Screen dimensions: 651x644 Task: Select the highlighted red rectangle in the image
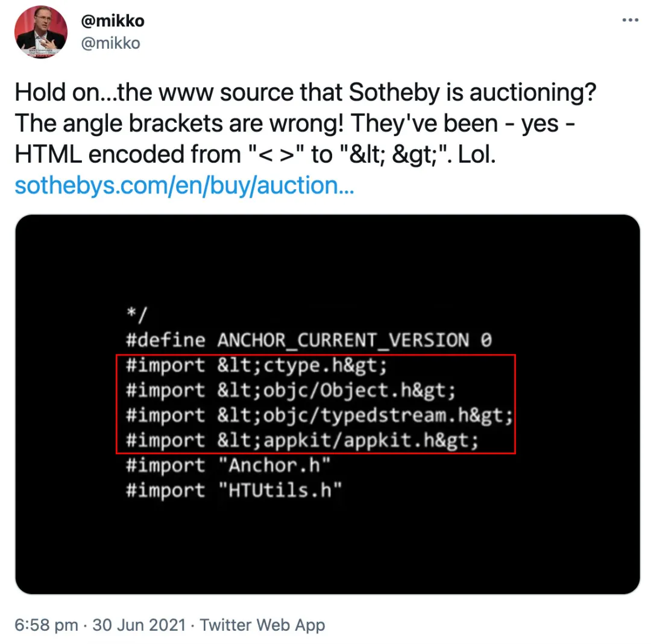coord(316,402)
